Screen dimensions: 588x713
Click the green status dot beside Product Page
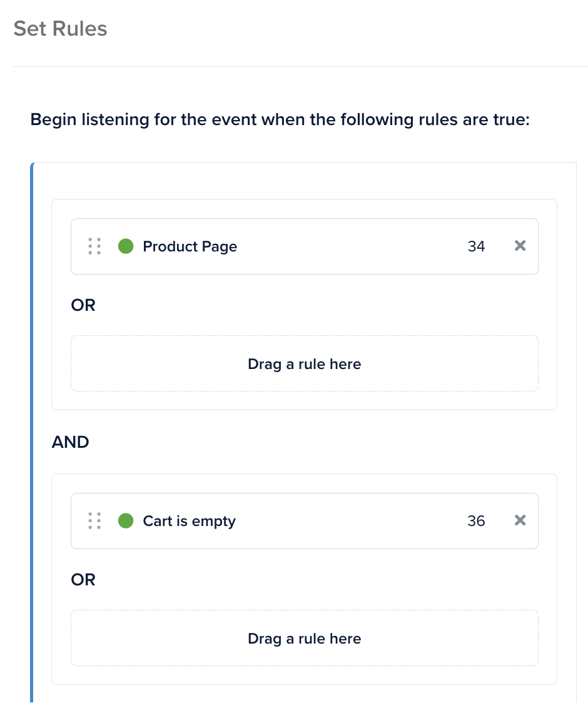pyautogui.click(x=126, y=246)
